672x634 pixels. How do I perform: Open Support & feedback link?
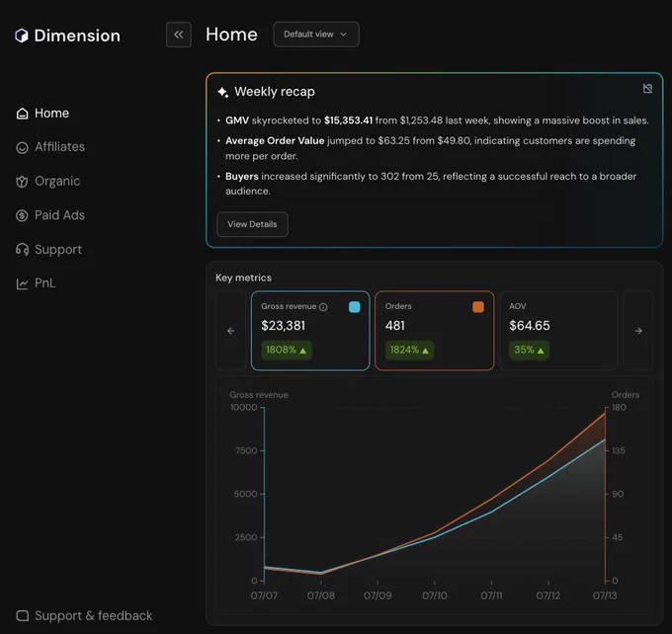pos(84,615)
